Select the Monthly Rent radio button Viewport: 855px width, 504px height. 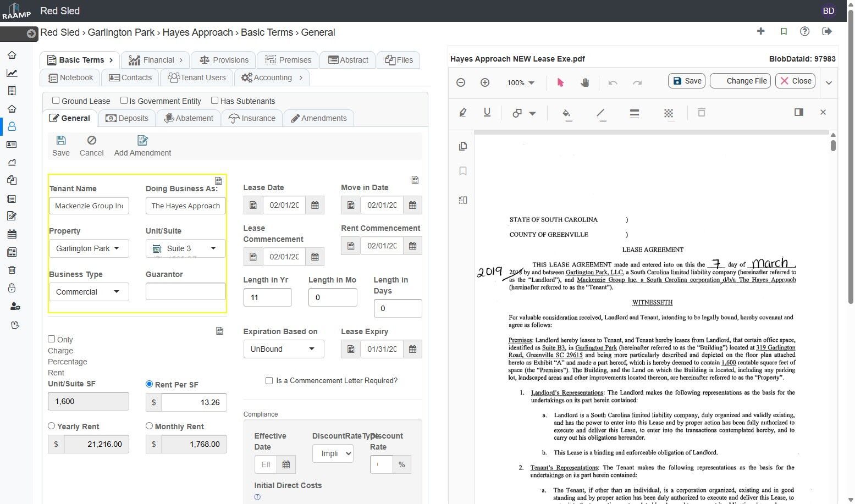click(x=149, y=426)
